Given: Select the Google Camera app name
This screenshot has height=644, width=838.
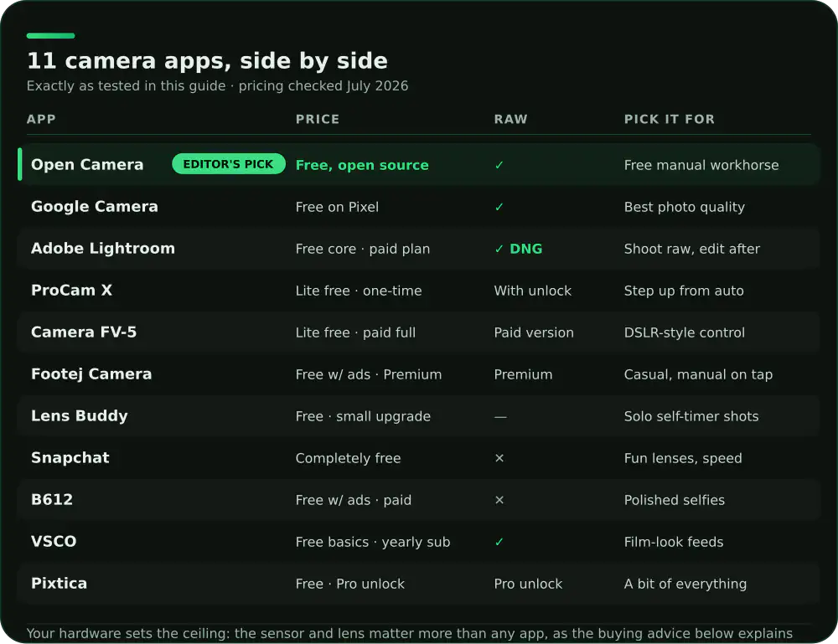Looking at the screenshot, I should point(95,207).
